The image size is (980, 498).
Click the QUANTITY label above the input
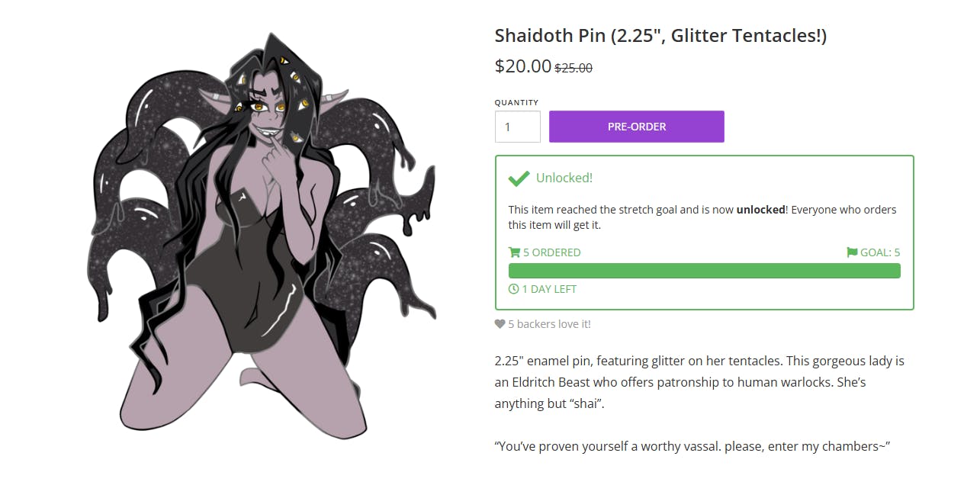coord(516,102)
